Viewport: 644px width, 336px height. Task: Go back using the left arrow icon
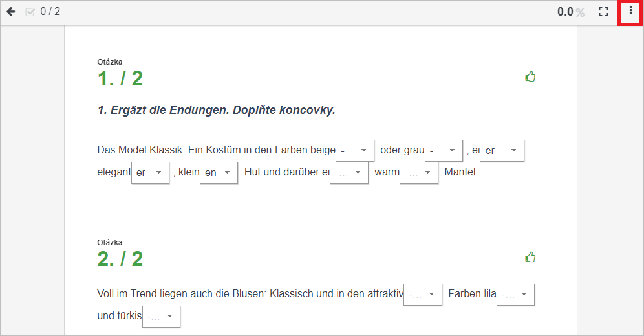click(x=11, y=12)
